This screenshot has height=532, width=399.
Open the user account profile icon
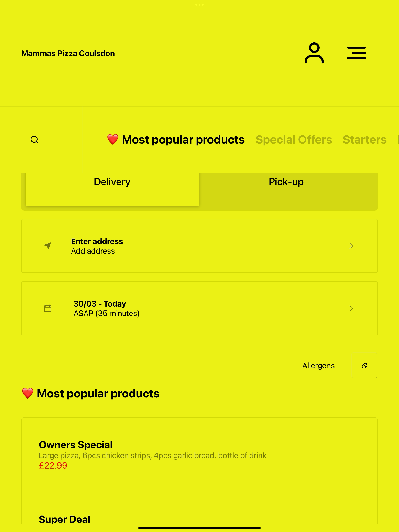(314, 53)
